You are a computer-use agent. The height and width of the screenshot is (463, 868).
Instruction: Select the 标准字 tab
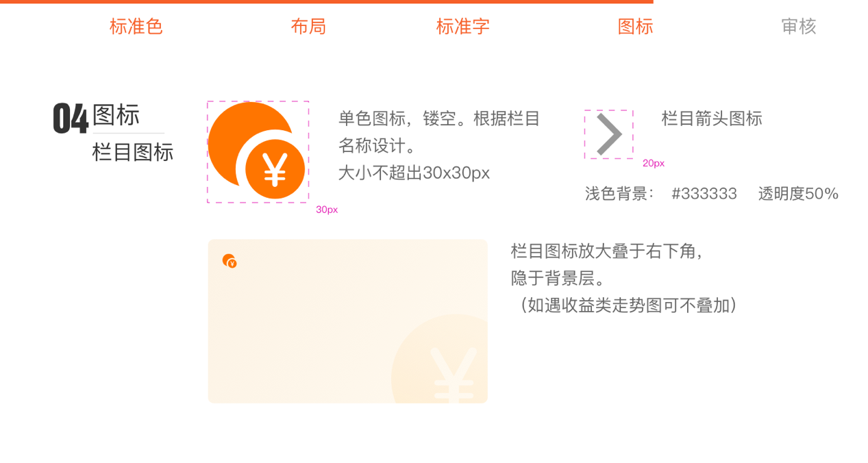pyautogui.click(x=463, y=27)
